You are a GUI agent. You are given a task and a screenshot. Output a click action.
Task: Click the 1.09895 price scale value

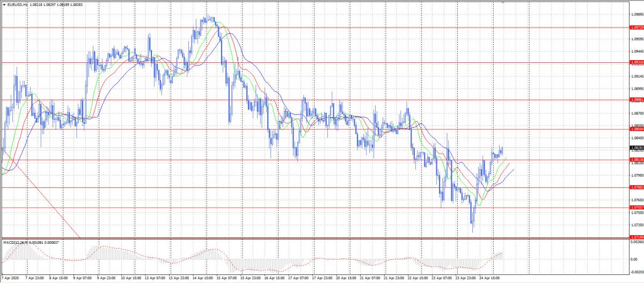point(638,14)
